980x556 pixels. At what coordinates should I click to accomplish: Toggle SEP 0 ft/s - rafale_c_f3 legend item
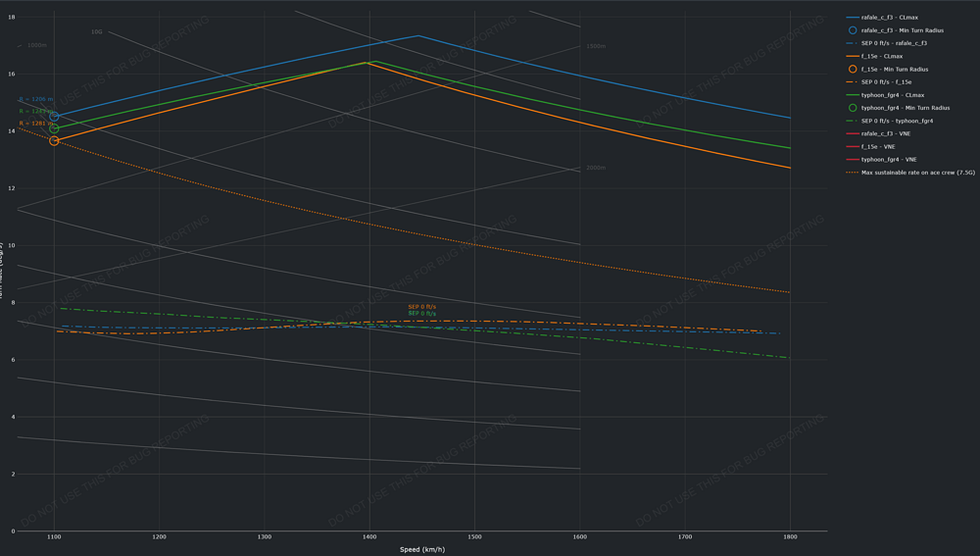(x=894, y=43)
